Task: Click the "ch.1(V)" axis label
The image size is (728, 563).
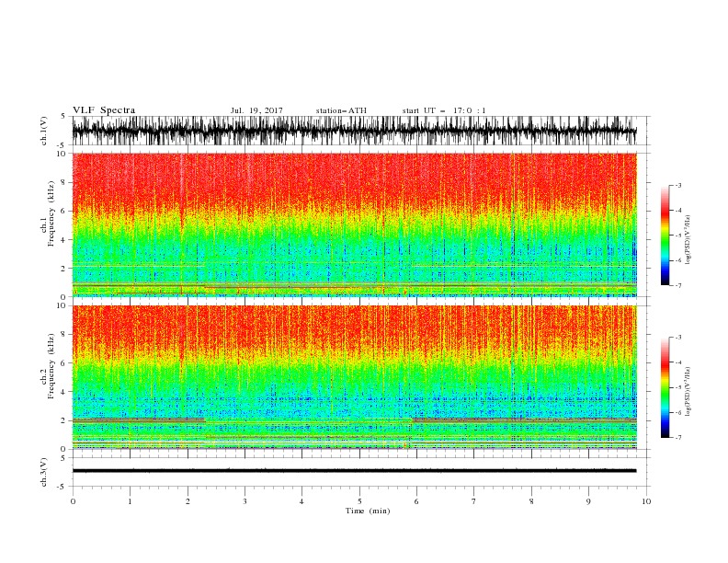Action: pyautogui.click(x=44, y=131)
